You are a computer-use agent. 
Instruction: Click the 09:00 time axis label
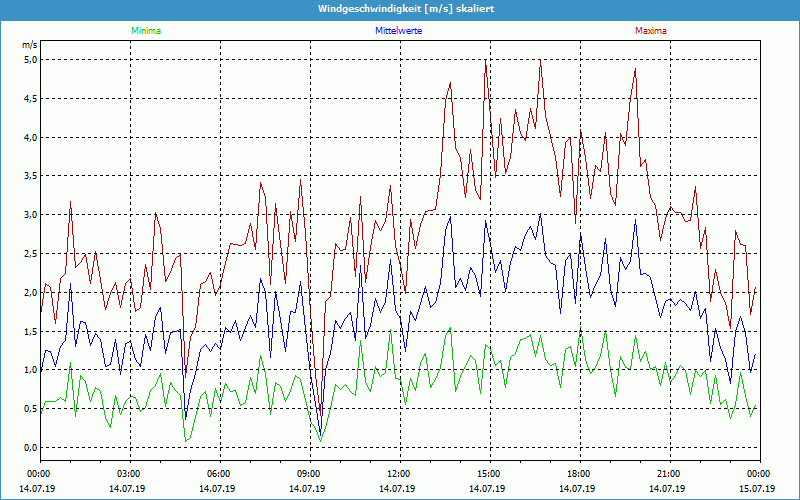coord(310,474)
